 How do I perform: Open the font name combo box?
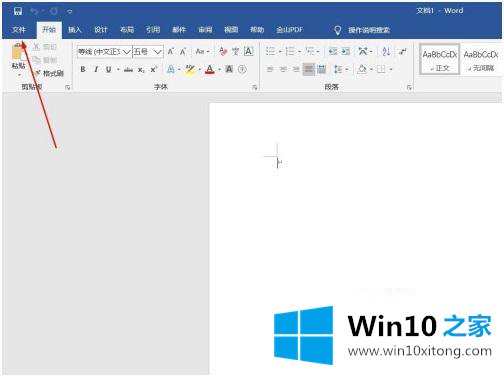(x=104, y=52)
